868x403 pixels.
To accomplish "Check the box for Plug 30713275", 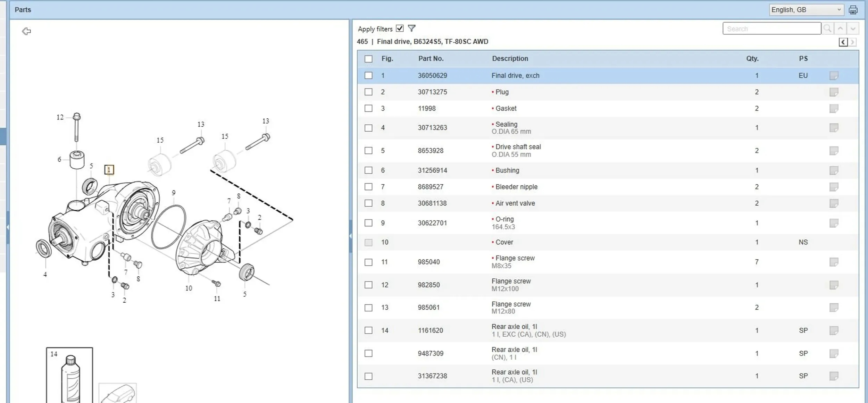I will click(368, 92).
